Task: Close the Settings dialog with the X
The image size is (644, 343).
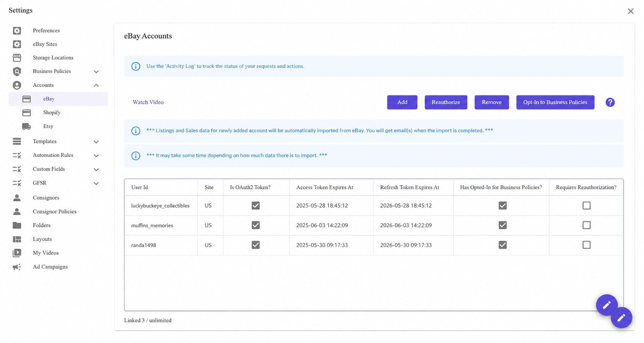Action: [x=631, y=11]
